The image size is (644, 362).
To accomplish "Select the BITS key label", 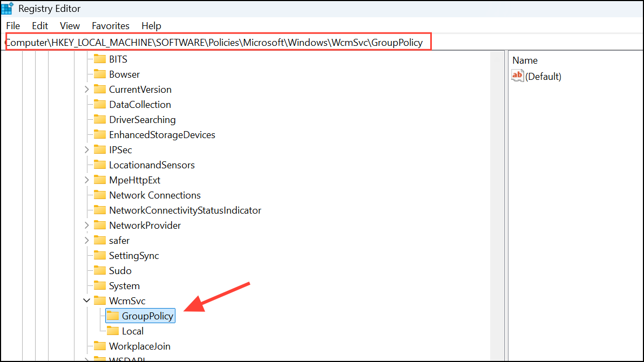I will [x=118, y=59].
